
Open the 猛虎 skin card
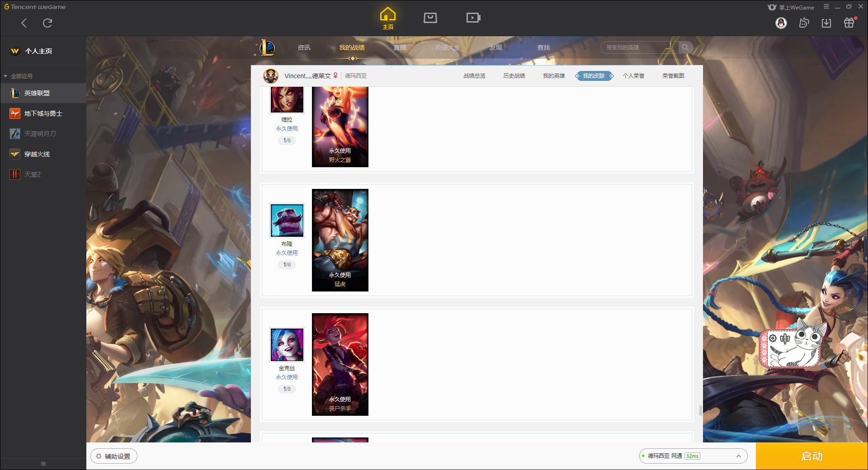pyautogui.click(x=340, y=240)
